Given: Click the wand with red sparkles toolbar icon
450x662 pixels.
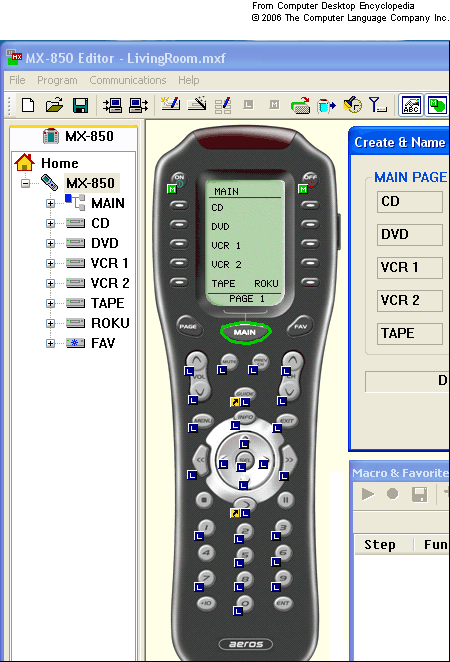Looking at the screenshot, I should pyautogui.click(x=197, y=104).
